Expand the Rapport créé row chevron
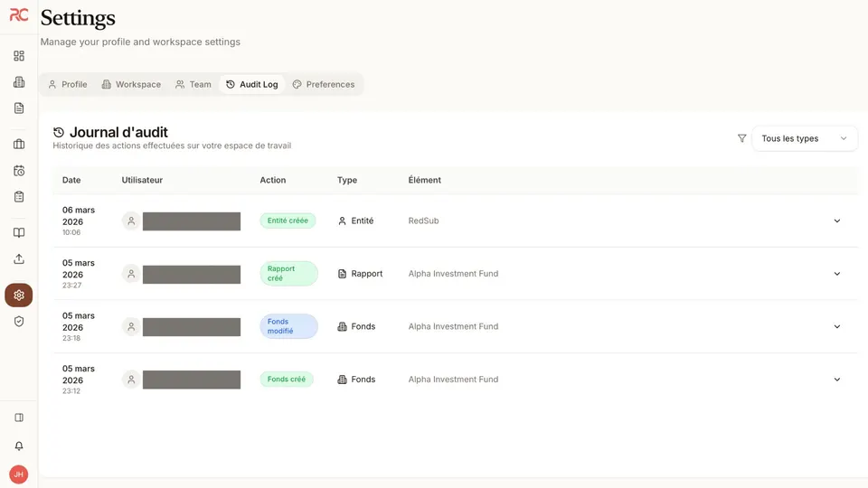The height and width of the screenshot is (488, 868). pyautogui.click(x=837, y=274)
